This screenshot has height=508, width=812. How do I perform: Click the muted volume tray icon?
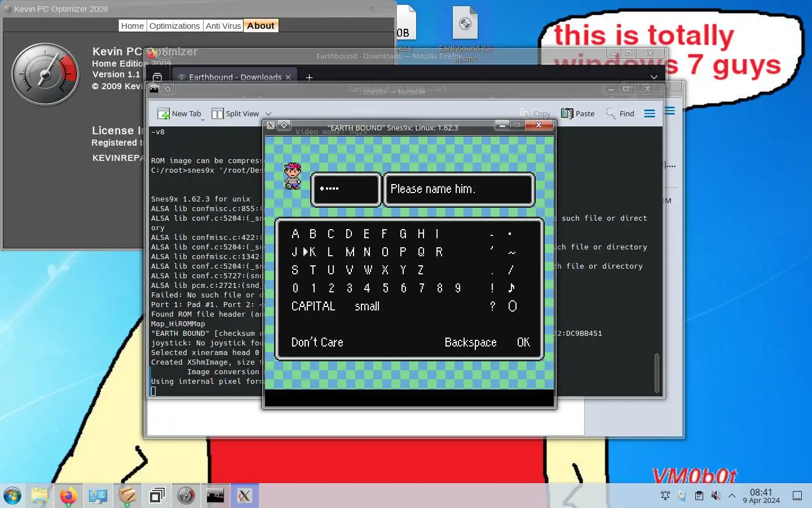716,496
